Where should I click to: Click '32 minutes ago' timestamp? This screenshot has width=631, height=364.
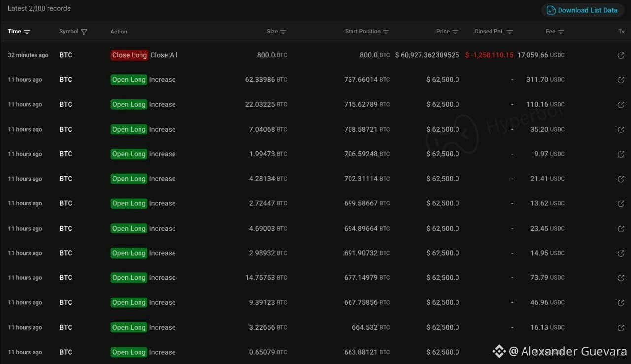point(28,55)
